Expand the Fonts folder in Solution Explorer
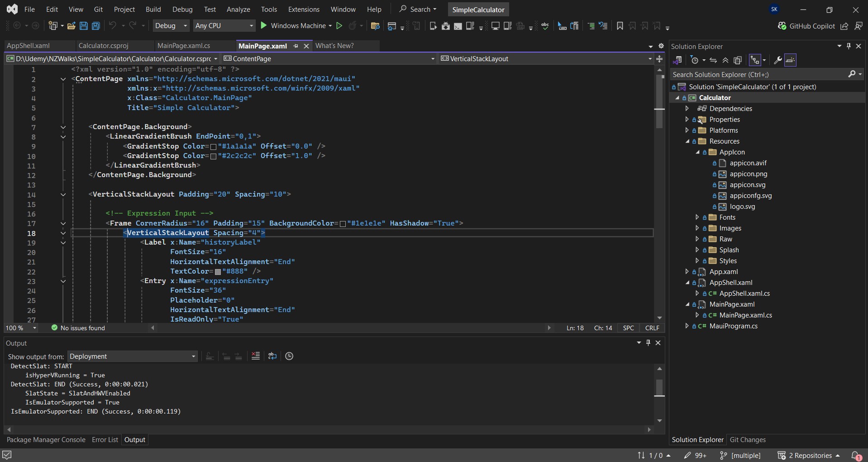This screenshot has height=462, width=868. (697, 217)
